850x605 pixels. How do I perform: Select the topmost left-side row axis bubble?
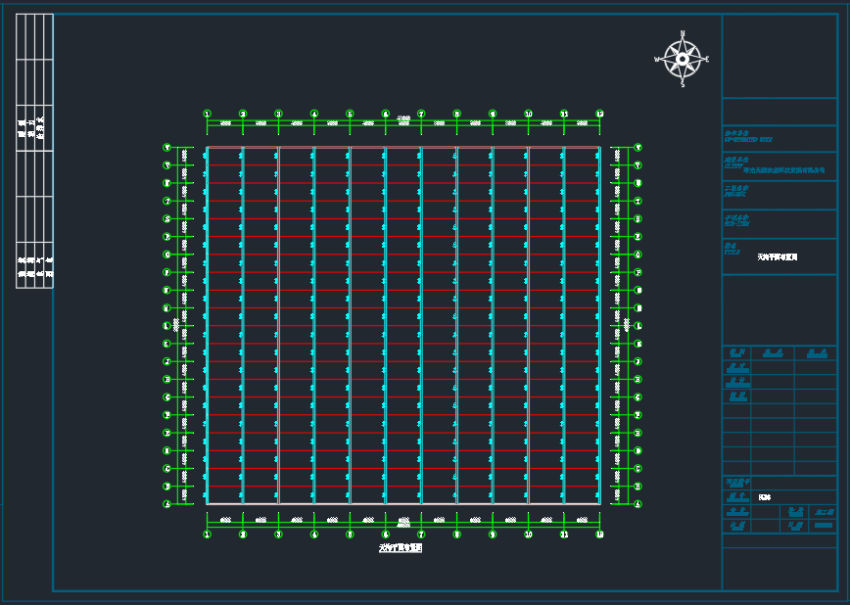coord(167,148)
